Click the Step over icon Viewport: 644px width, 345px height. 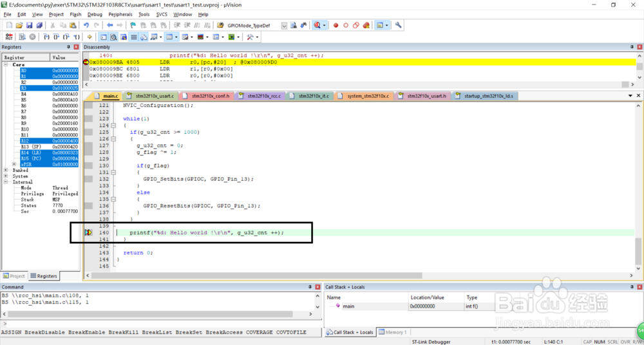[56, 37]
